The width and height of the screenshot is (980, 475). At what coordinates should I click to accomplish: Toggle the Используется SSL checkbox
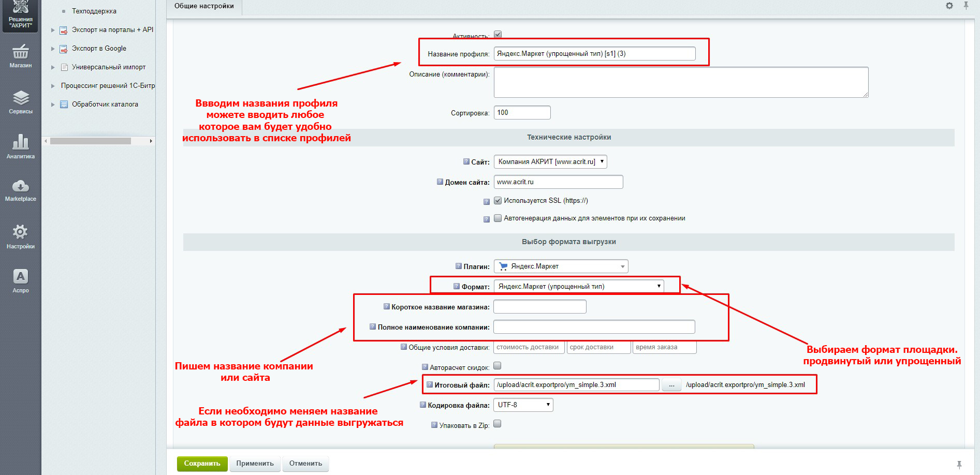(498, 200)
